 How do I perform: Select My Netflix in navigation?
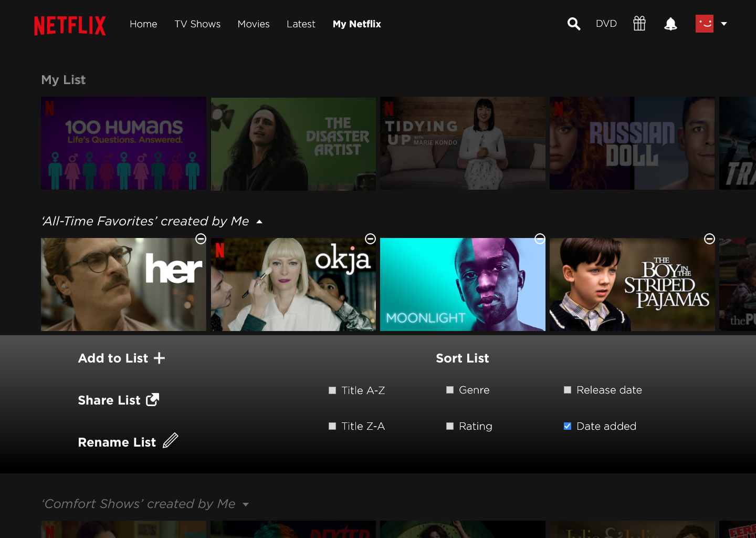click(x=357, y=24)
